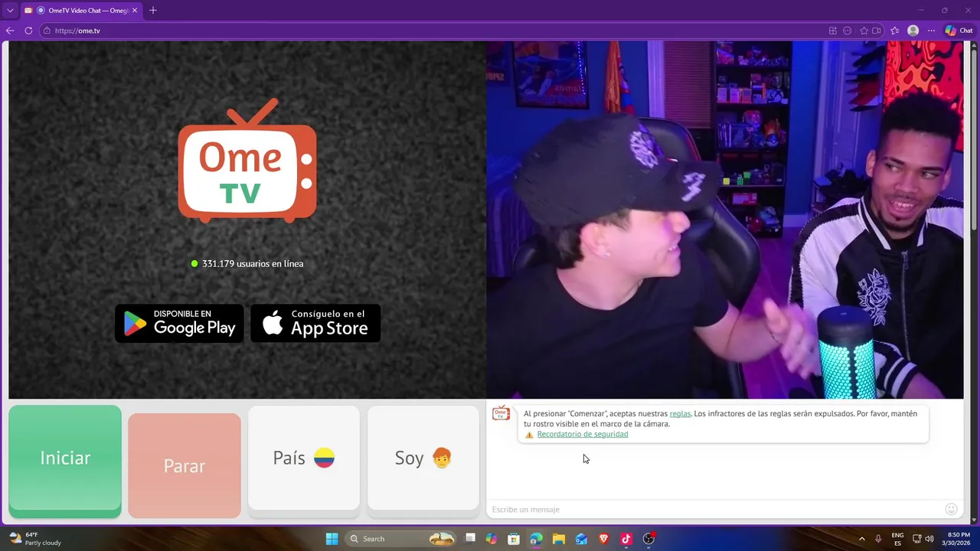Screen dimensions: 980x551
Task: Open the weather widget showing 64°F
Action: [35, 539]
